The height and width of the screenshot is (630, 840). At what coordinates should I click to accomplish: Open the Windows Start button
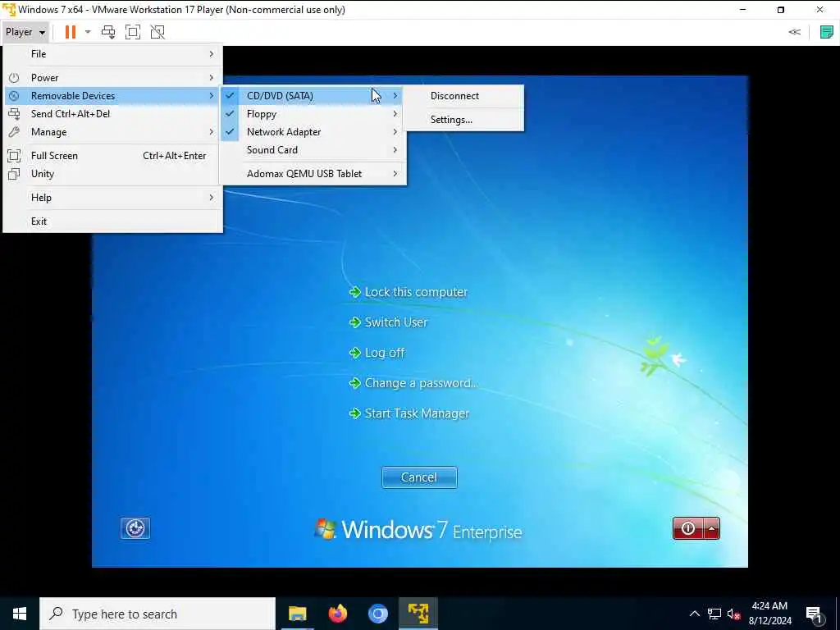20,614
